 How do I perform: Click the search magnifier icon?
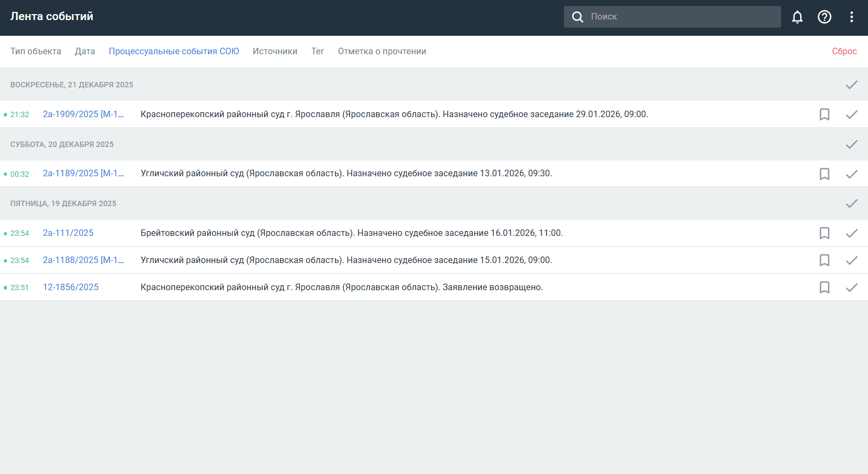click(578, 17)
